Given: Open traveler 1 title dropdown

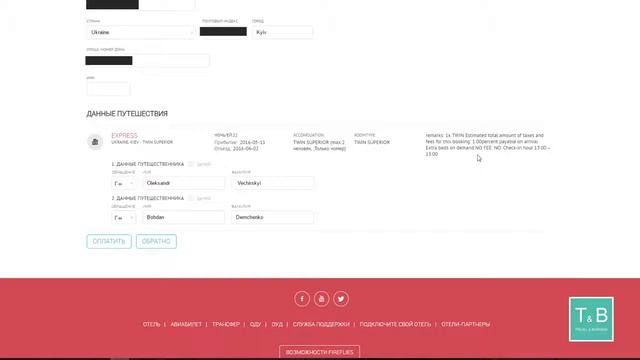Looking at the screenshot, I should 124,184.
